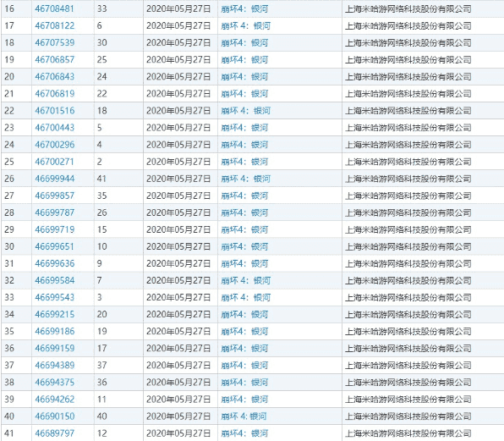
Task: Click trademark name 崩坏4：银河 in row 29
Action: [x=244, y=229]
